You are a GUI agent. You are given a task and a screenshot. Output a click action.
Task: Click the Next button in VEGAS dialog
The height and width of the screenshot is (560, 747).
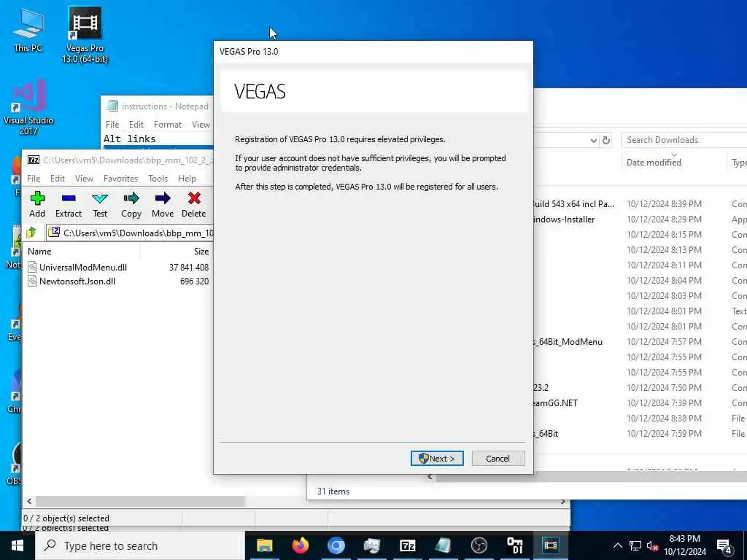(437, 458)
